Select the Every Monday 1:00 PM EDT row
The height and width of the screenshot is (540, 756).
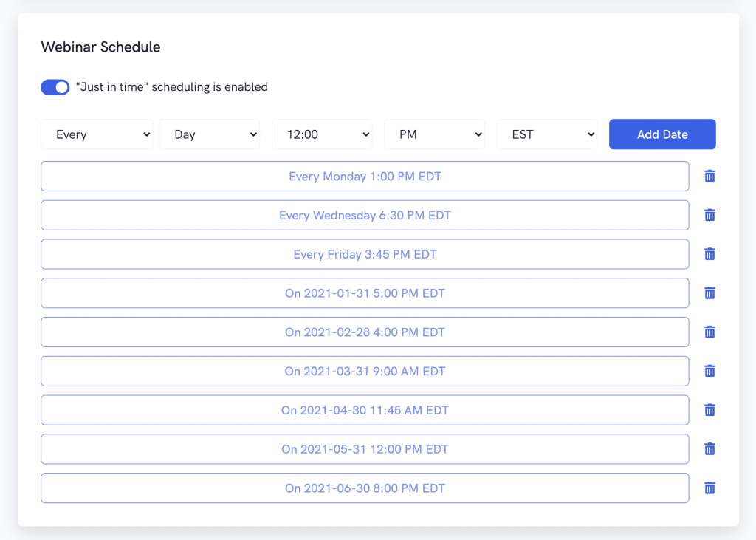[365, 176]
